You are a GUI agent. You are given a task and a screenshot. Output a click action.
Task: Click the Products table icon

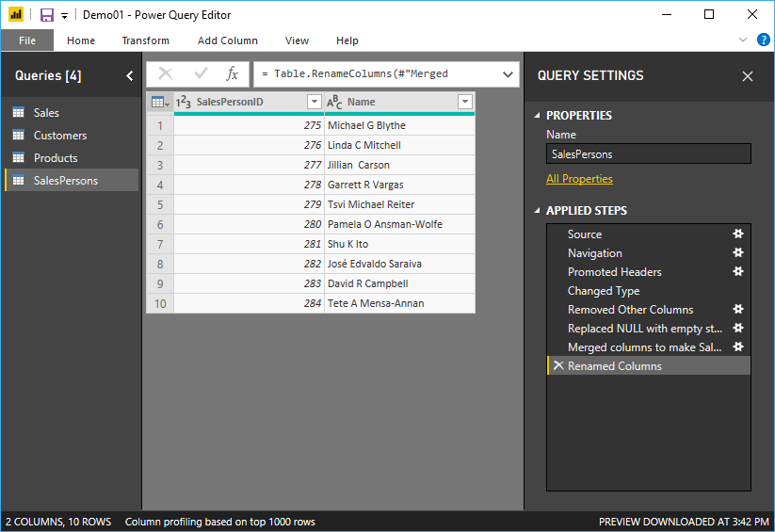pos(18,158)
